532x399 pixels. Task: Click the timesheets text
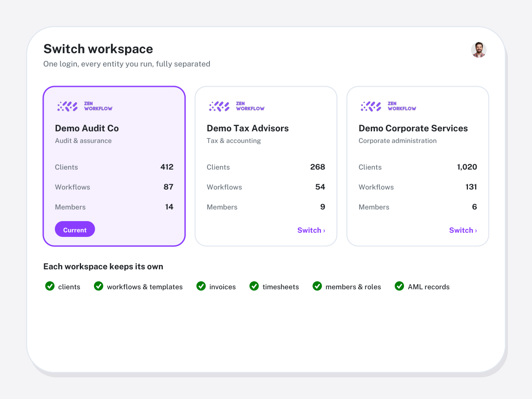pos(281,287)
